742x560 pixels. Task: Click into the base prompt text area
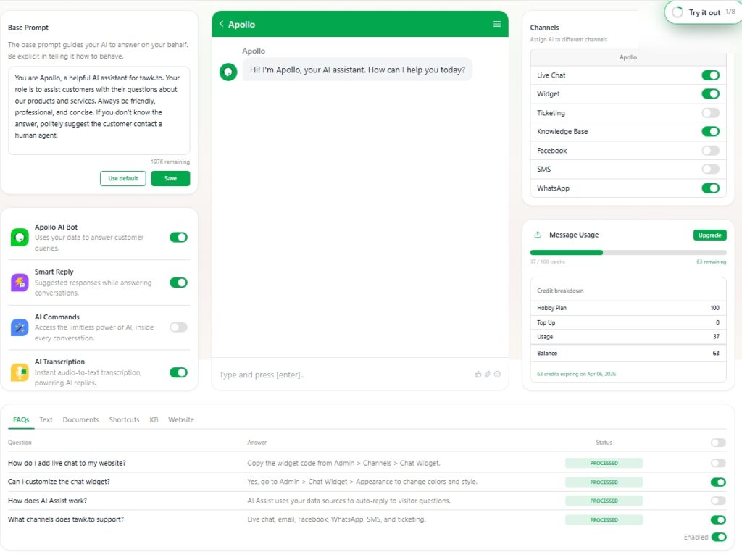99,111
